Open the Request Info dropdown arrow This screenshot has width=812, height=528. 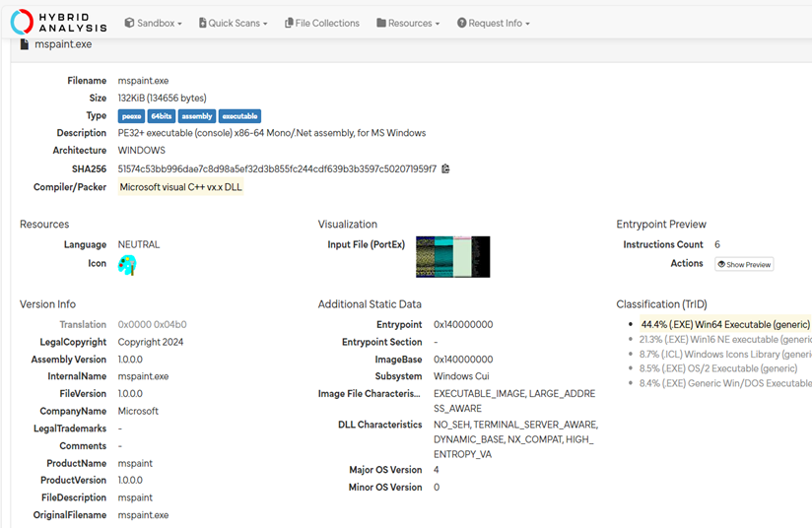[527, 24]
